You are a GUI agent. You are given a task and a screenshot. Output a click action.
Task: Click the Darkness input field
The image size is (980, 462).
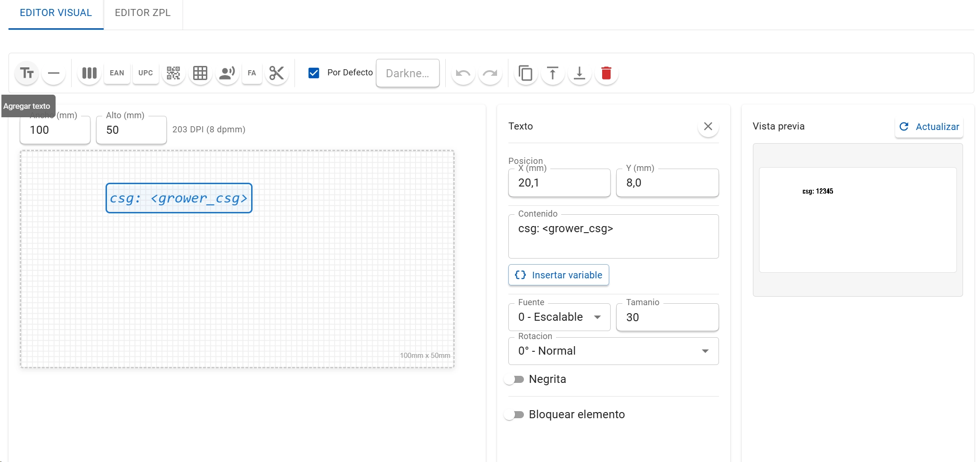(408, 73)
